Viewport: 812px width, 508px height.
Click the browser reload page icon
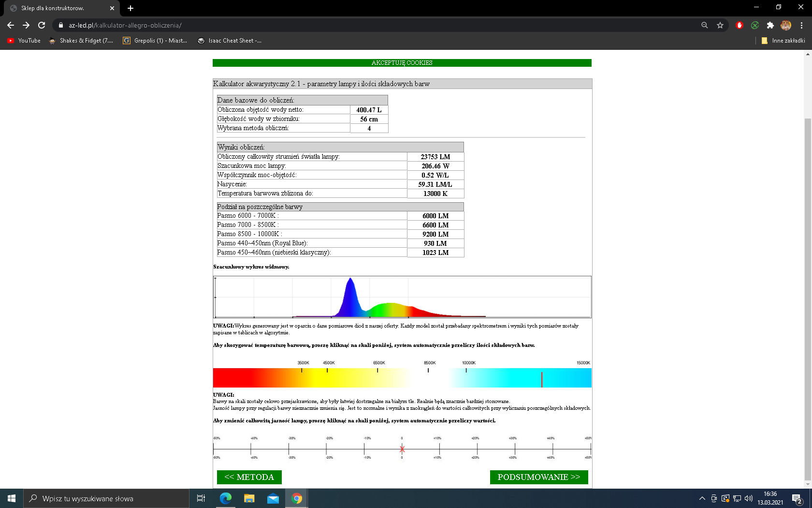[x=42, y=25]
